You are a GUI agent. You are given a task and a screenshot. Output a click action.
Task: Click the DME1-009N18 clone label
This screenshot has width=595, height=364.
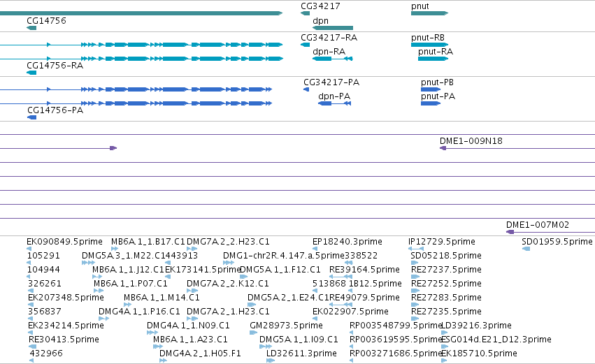(x=471, y=140)
